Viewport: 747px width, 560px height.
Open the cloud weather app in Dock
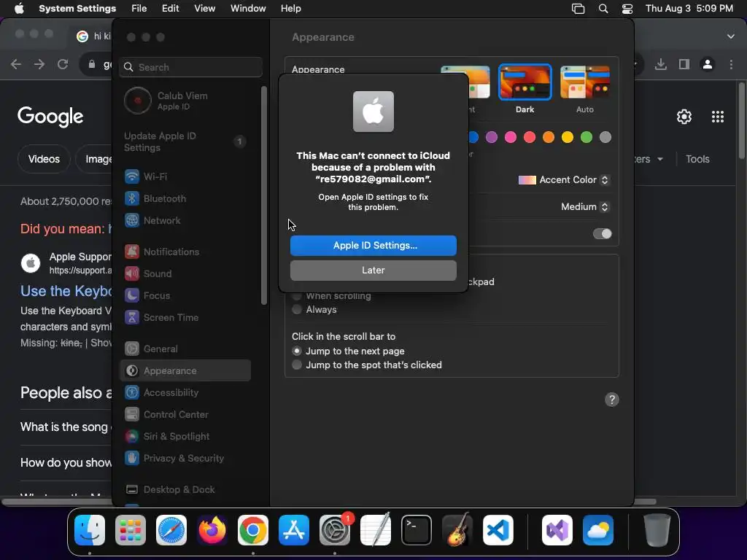598,530
